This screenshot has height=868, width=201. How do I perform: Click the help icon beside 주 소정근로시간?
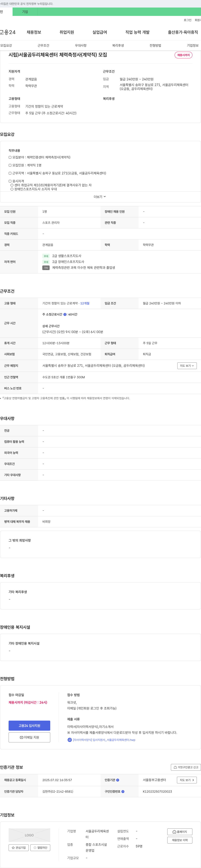click(65, 314)
